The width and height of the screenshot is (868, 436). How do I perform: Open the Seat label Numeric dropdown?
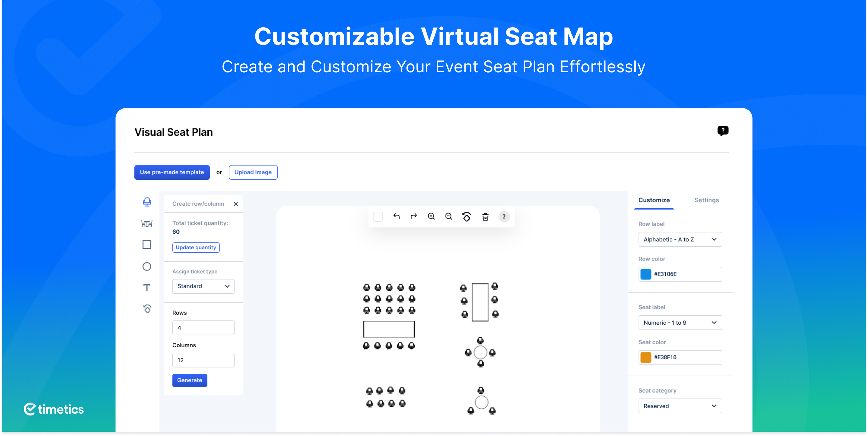click(x=680, y=322)
